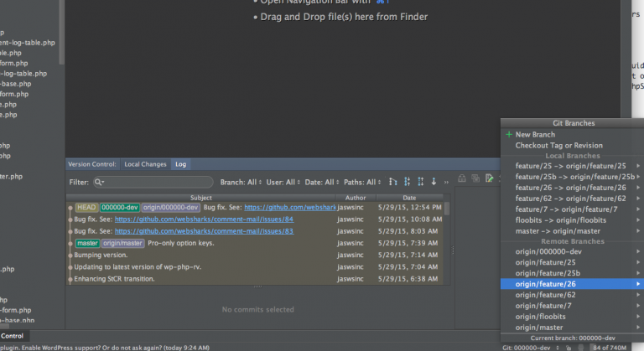Click into the Filter search field

tap(153, 182)
